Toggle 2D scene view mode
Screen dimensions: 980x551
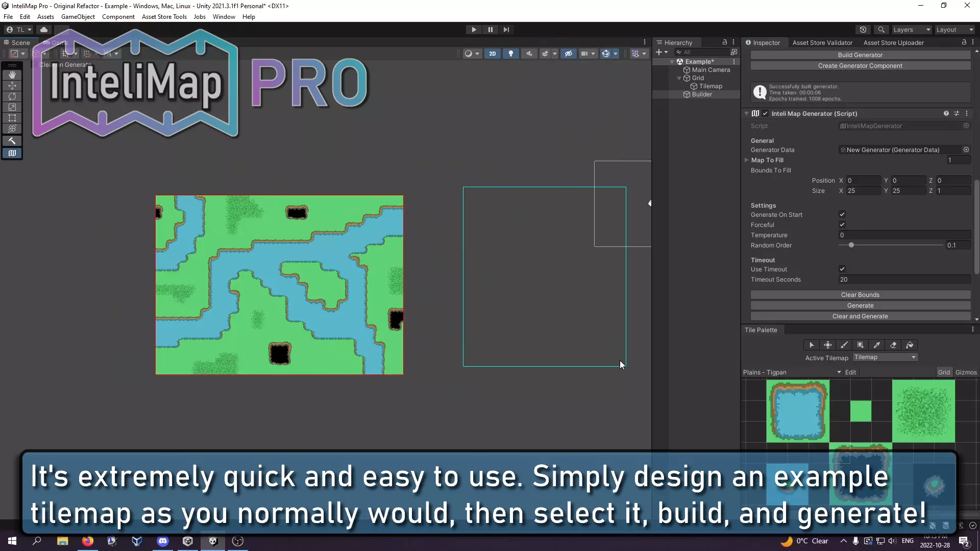click(x=493, y=54)
